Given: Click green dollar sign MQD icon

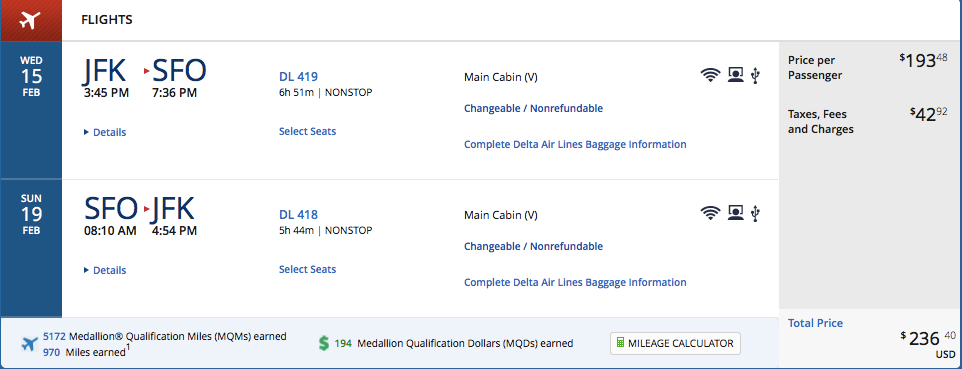Looking at the screenshot, I should click(324, 343).
